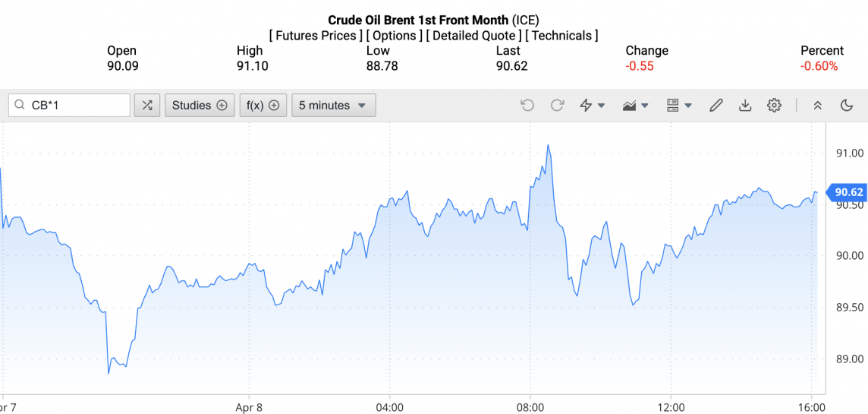Add a study via Studies button
This screenshot has width=868, height=414.
[x=199, y=106]
